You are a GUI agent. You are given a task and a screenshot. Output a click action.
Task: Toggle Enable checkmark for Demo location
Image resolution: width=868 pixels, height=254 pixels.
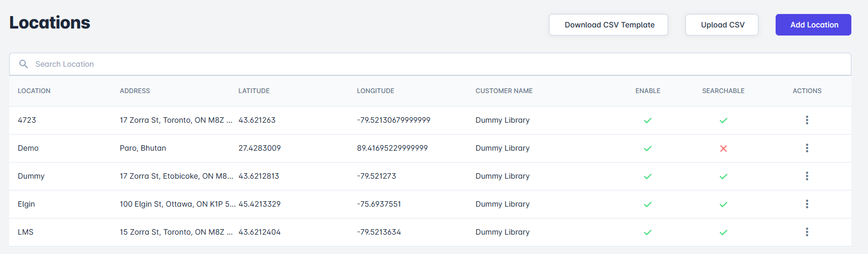point(648,149)
